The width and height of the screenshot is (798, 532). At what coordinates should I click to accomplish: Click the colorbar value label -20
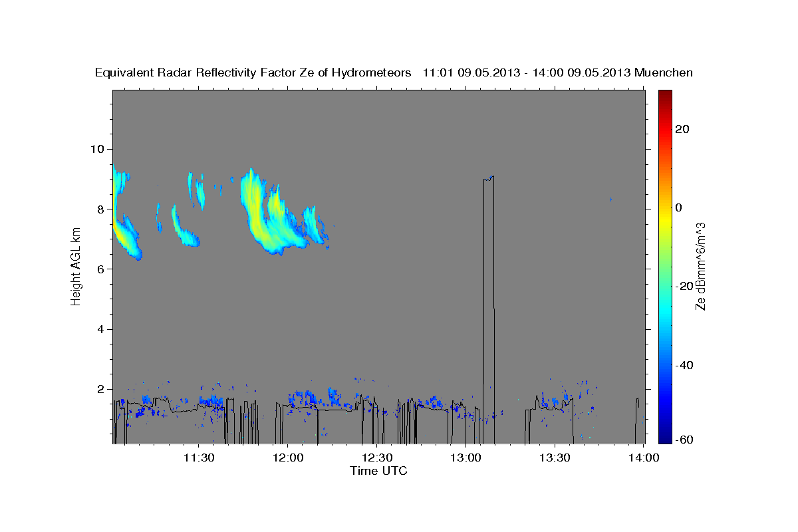coord(685,287)
